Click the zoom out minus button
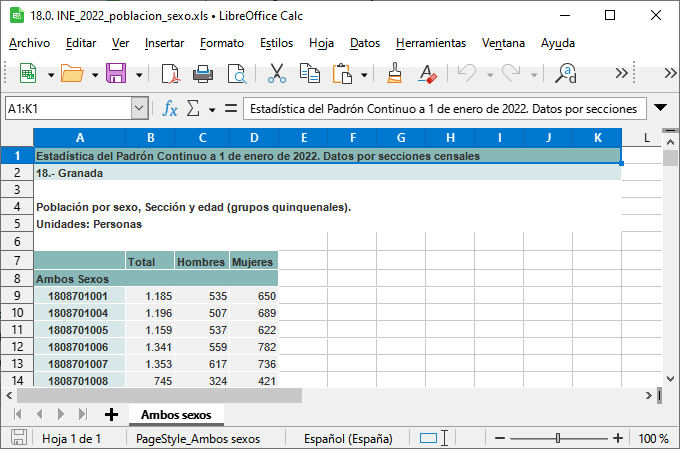This screenshot has width=680, height=449. [x=500, y=438]
